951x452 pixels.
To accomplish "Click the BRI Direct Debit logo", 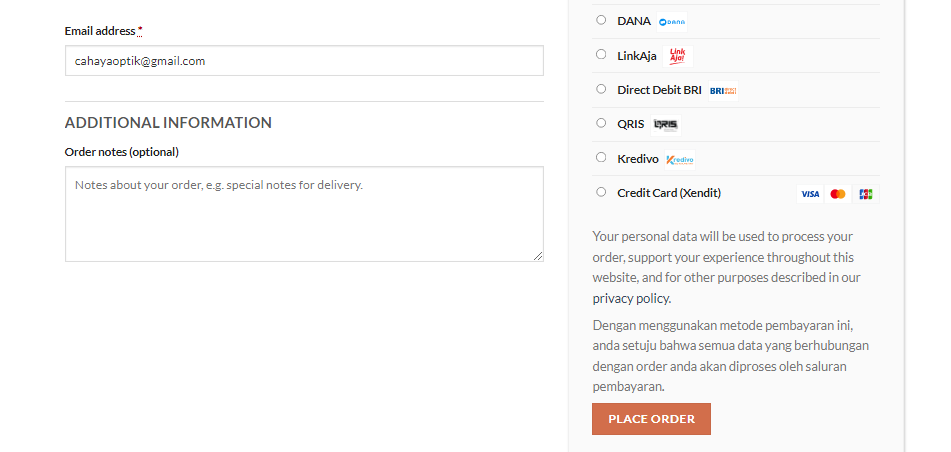I will pyautogui.click(x=723, y=90).
